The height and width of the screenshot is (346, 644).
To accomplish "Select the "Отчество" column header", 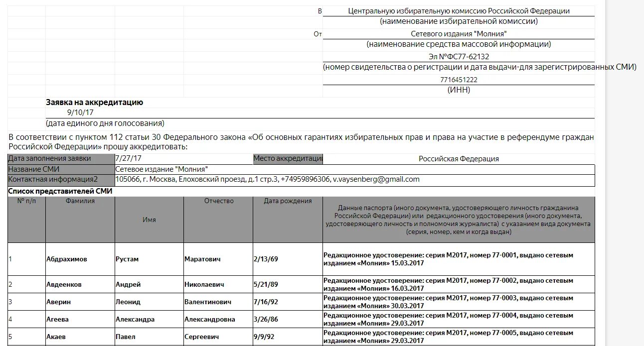I will pos(219,220).
